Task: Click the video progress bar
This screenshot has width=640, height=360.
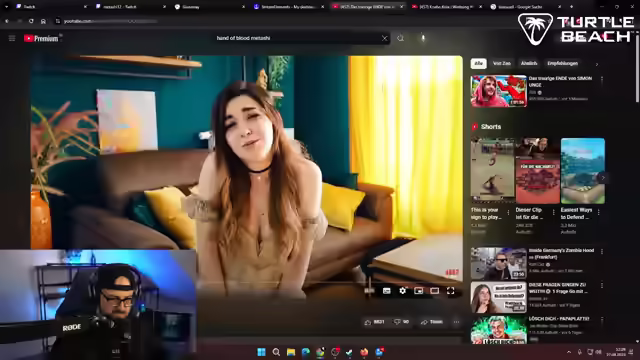Action: point(247,282)
